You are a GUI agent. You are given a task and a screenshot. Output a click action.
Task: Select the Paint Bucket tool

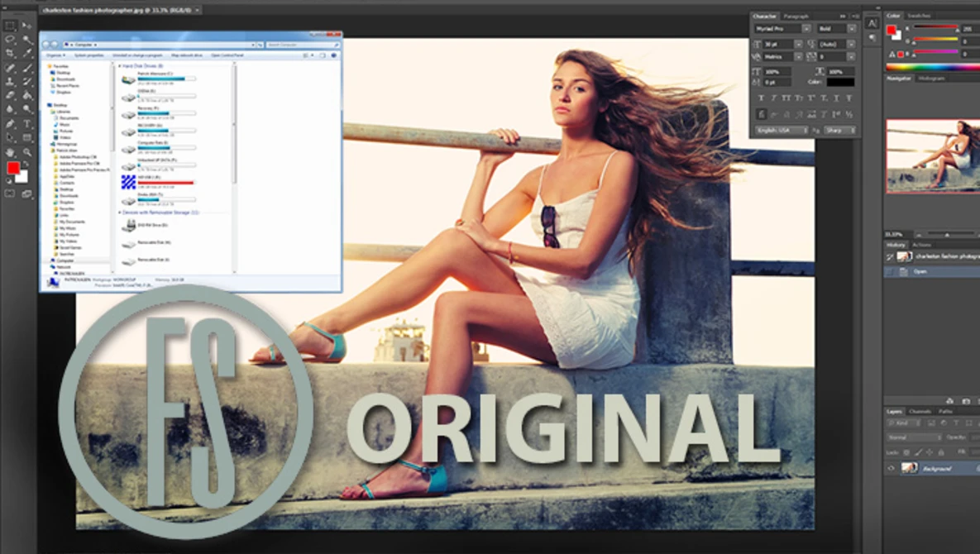click(x=26, y=96)
